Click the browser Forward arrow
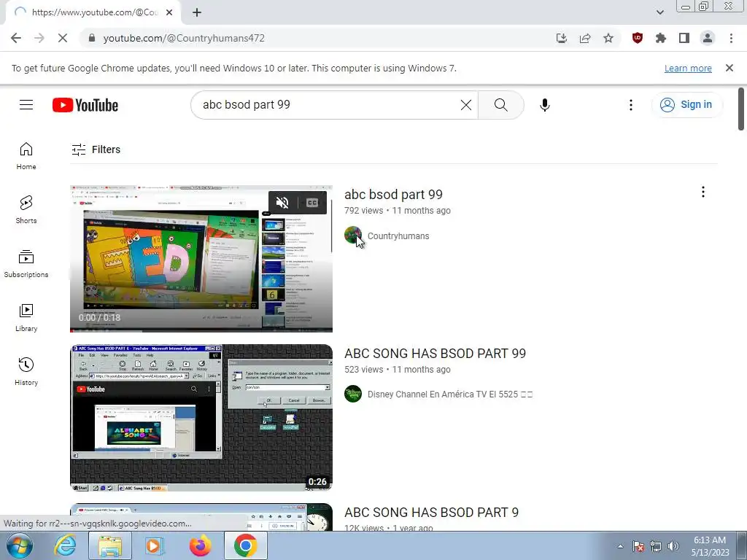This screenshot has width=747, height=560. pos(39,38)
